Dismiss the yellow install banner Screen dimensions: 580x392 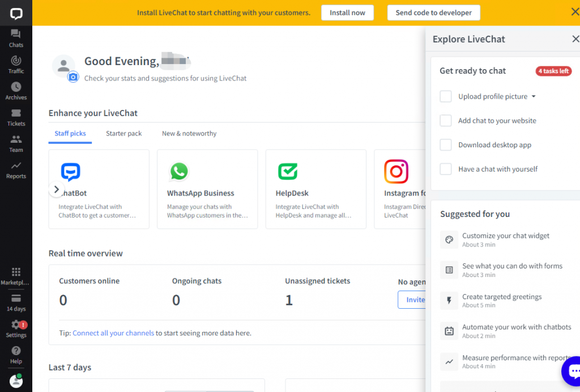575,12
